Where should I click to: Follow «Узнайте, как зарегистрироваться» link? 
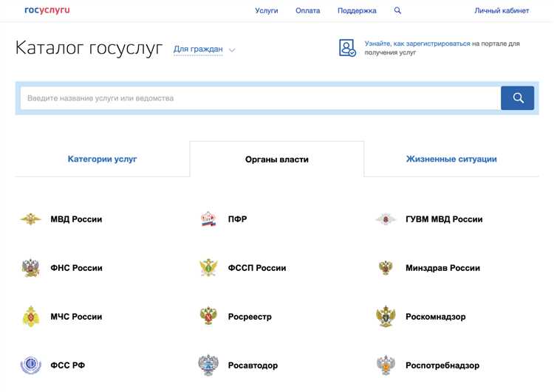click(x=417, y=44)
